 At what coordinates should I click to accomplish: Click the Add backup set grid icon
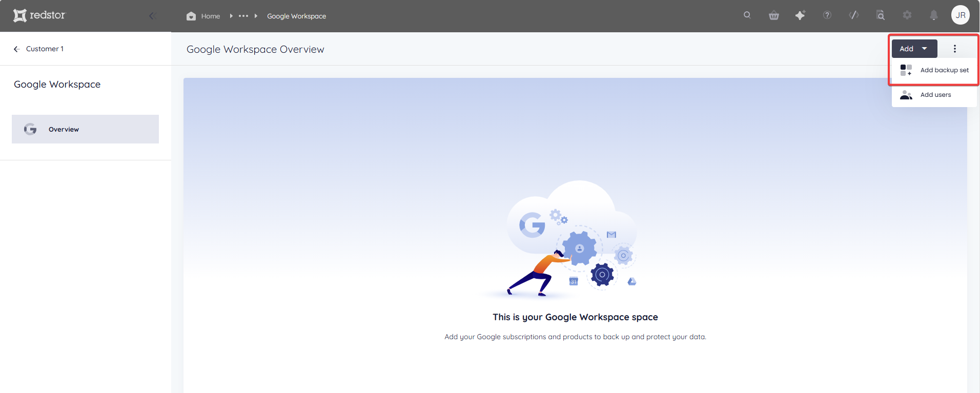tap(906, 70)
